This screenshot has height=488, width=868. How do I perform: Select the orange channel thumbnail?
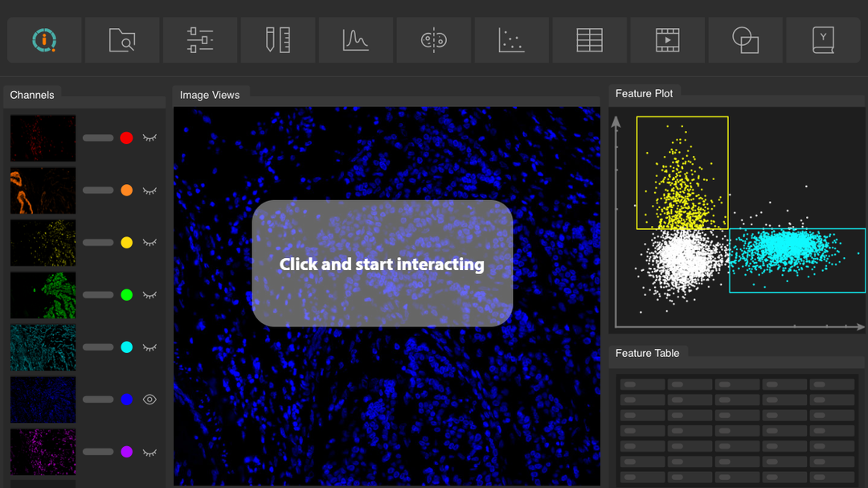[43, 190]
